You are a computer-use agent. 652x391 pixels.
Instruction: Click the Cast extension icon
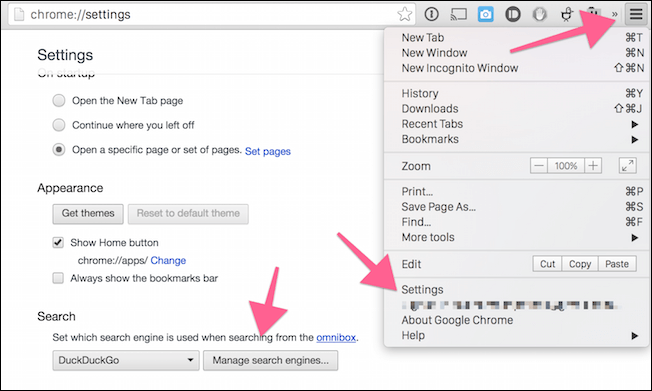tap(458, 15)
